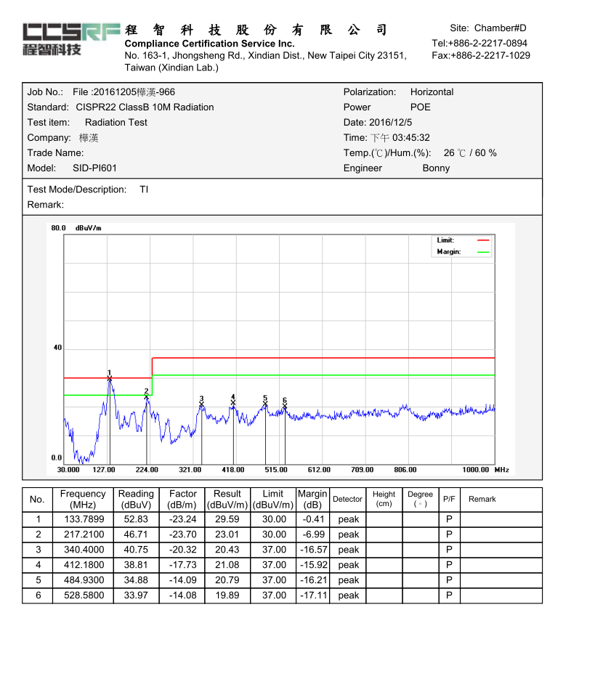Image resolution: width=595 pixels, height=700 pixels.
Task: Click CISPR22 ClassB 10M Radiation standard
Action: coord(145,107)
